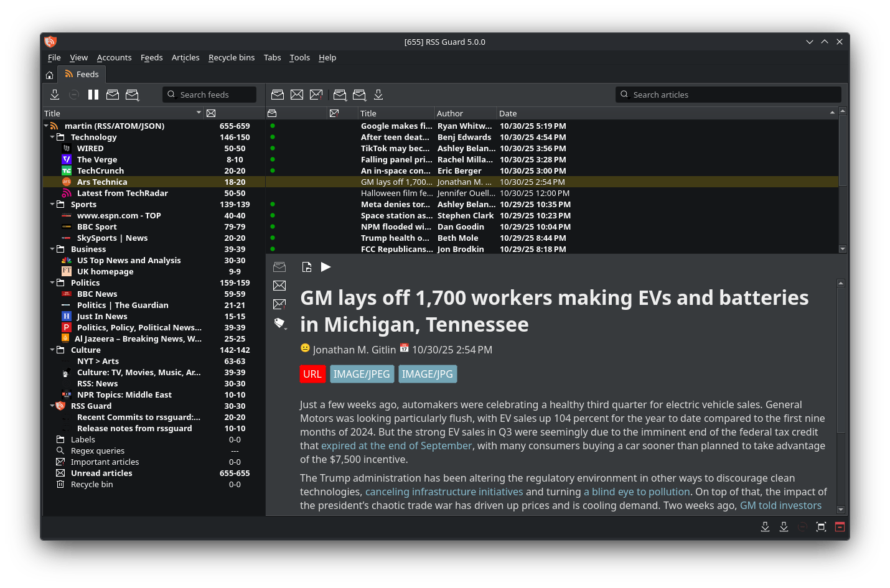Open the Recycle bins menu
This screenshot has height=588, width=890.
tap(232, 58)
